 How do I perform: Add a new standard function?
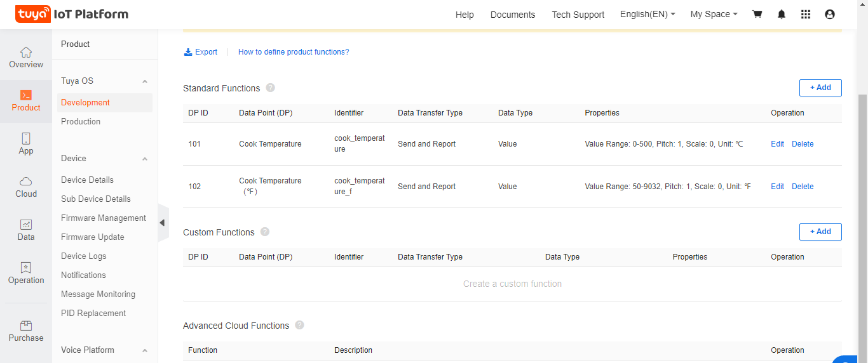pyautogui.click(x=820, y=88)
